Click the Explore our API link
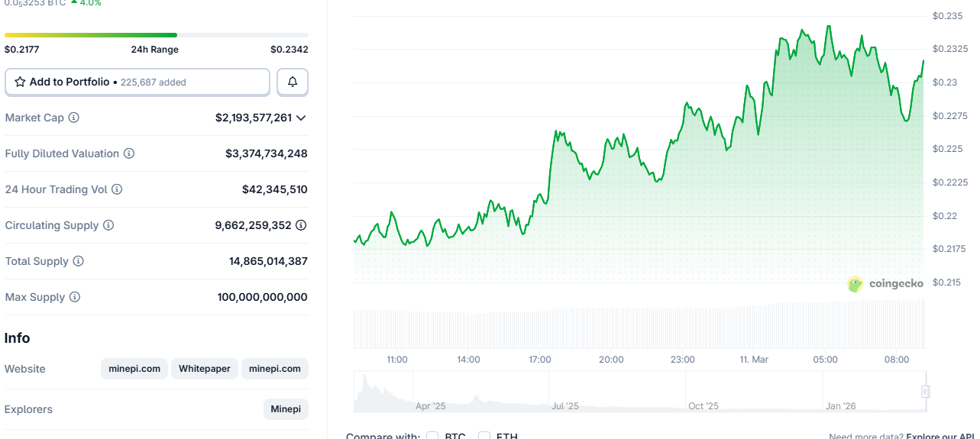Screen dimensions: 980x439 pyautogui.click(x=943, y=436)
